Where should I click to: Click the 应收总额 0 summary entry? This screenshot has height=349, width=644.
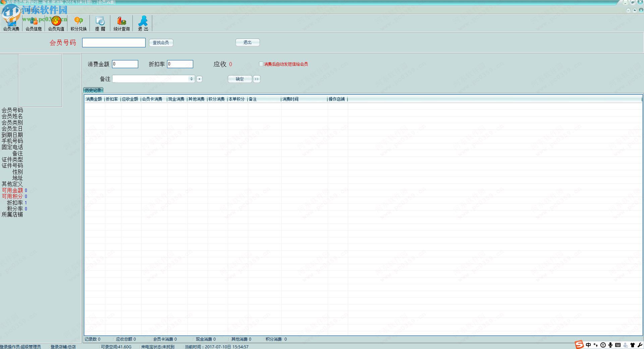[126, 339]
